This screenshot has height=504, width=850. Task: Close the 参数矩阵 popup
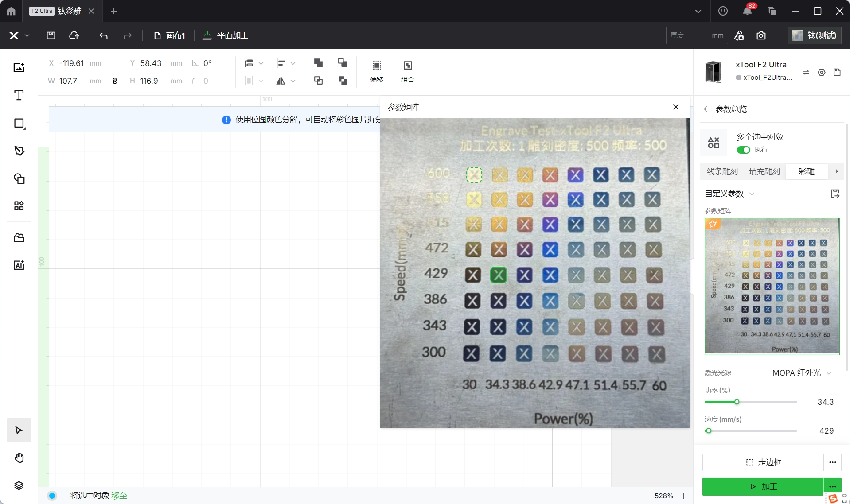676,107
